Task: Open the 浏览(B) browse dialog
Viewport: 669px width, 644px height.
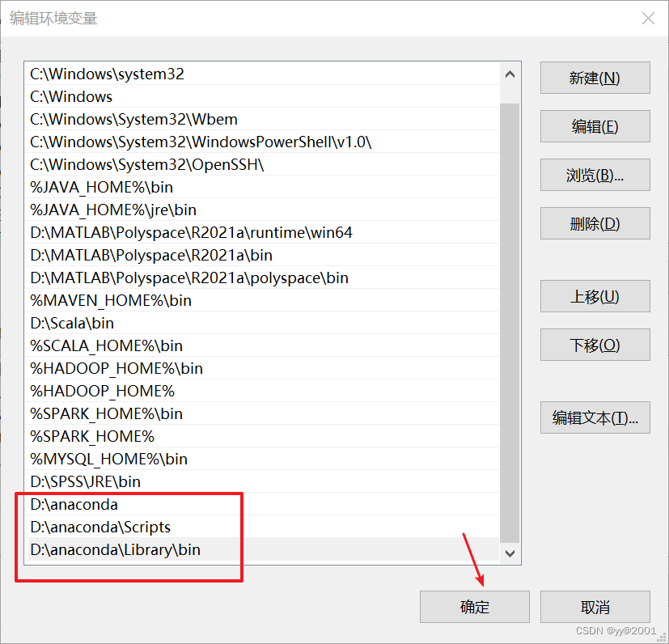Action: tap(595, 175)
